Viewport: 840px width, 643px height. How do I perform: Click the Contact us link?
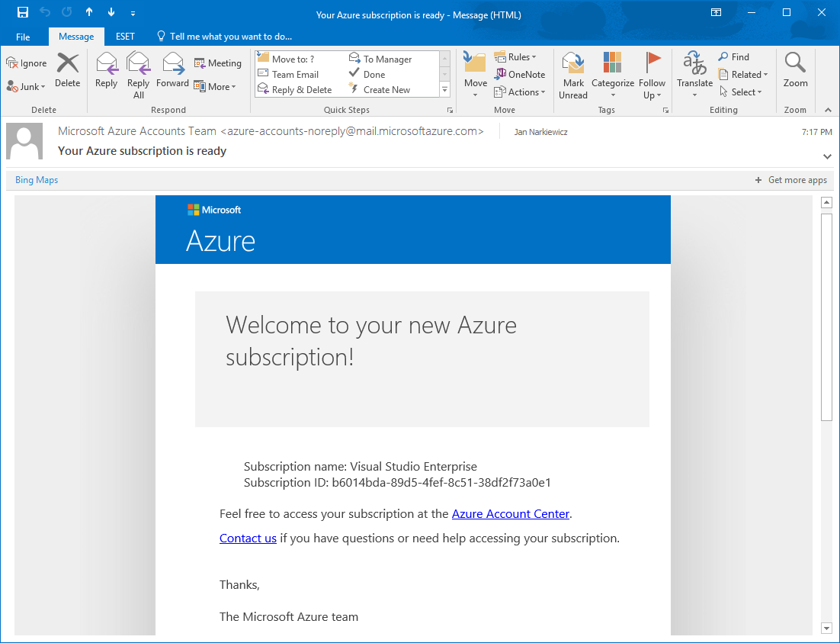248,538
